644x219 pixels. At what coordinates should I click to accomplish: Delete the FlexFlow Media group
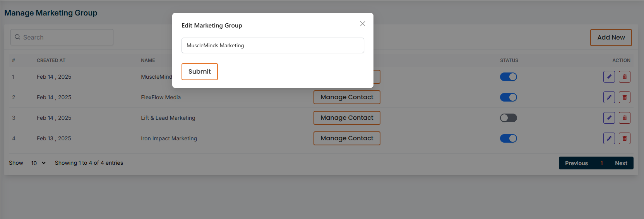[624, 97]
